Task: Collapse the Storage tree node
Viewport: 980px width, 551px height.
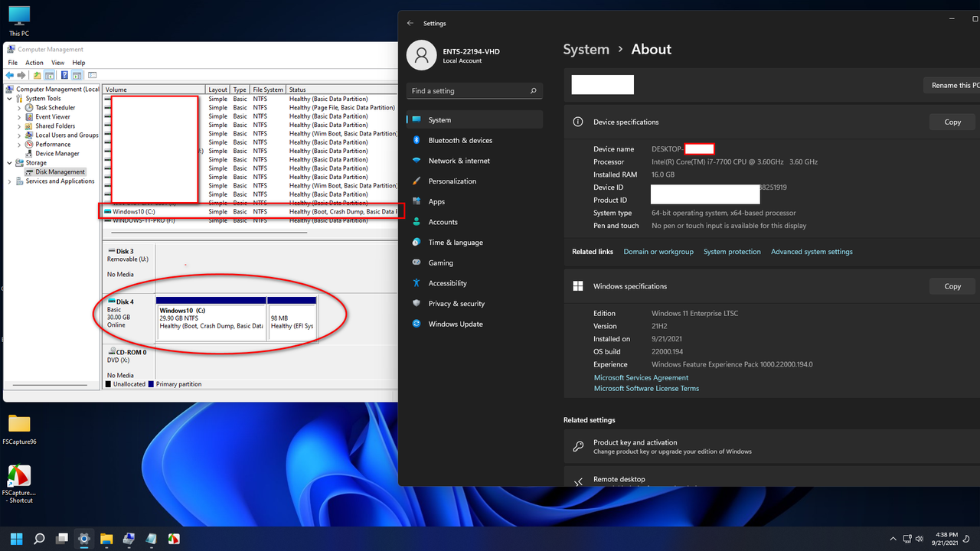Action: pyautogui.click(x=10, y=163)
